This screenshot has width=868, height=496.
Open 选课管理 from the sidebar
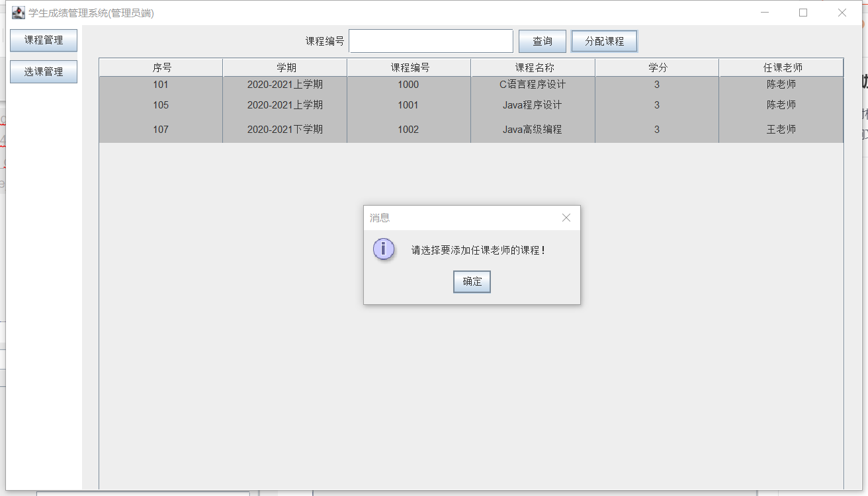click(x=44, y=72)
